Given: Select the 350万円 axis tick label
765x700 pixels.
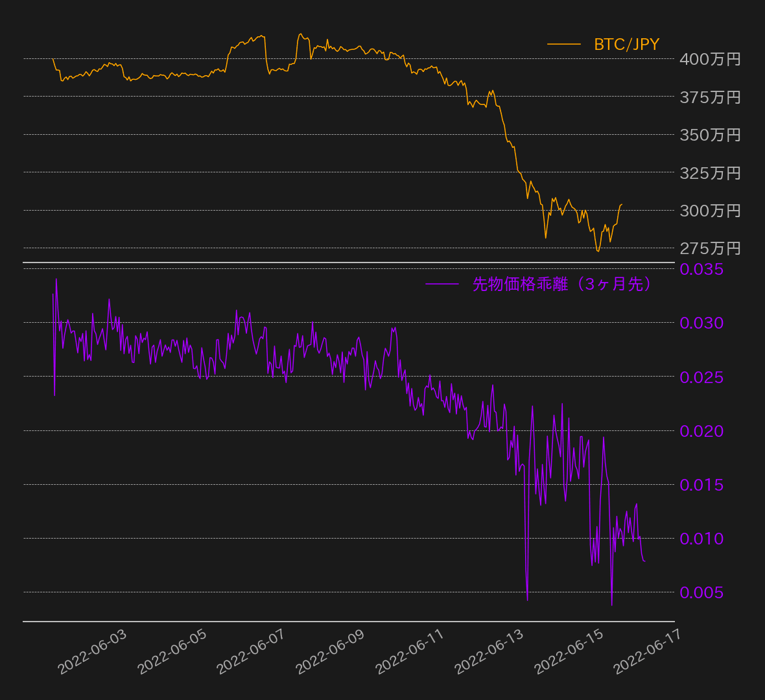Looking at the screenshot, I should click(710, 135).
